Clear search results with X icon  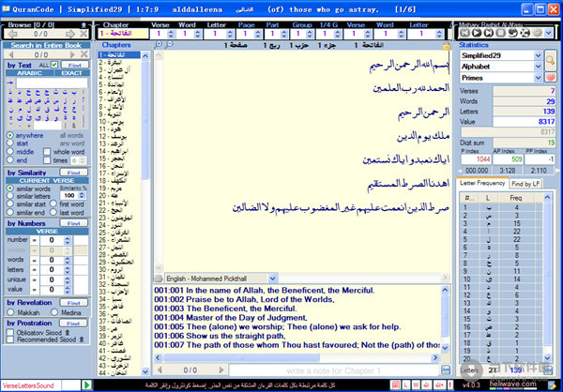(84, 54)
